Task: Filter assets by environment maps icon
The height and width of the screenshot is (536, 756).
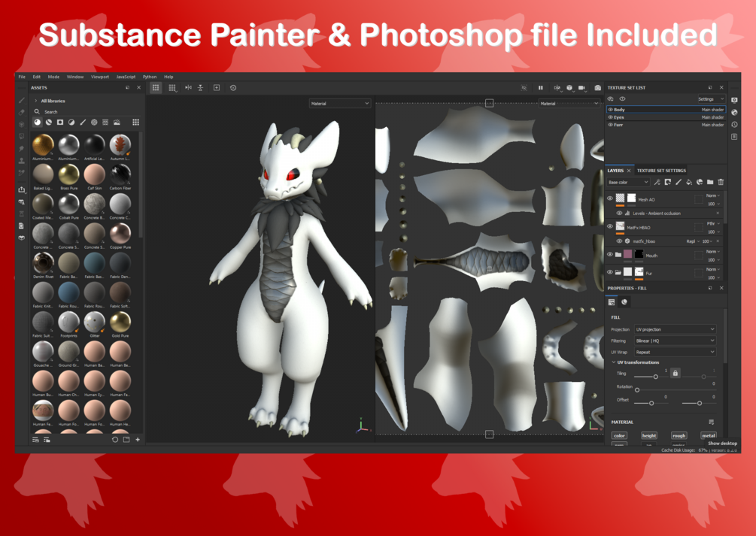Action: [117, 123]
